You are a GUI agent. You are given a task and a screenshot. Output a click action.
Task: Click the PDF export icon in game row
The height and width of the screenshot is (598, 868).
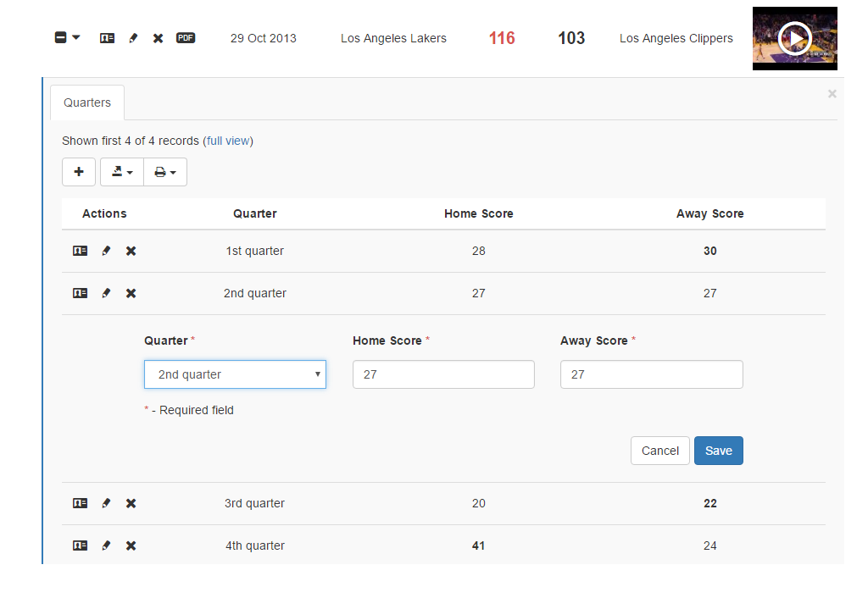coord(186,38)
